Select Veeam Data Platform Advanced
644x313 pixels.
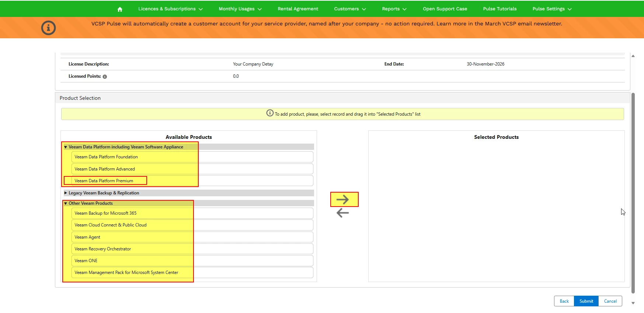click(192, 169)
